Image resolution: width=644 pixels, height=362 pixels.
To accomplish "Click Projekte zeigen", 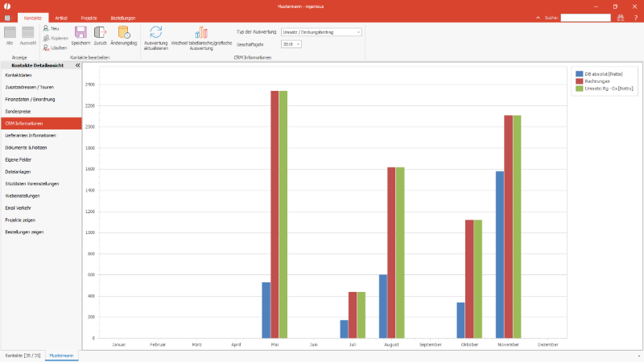I will (x=41, y=220).
